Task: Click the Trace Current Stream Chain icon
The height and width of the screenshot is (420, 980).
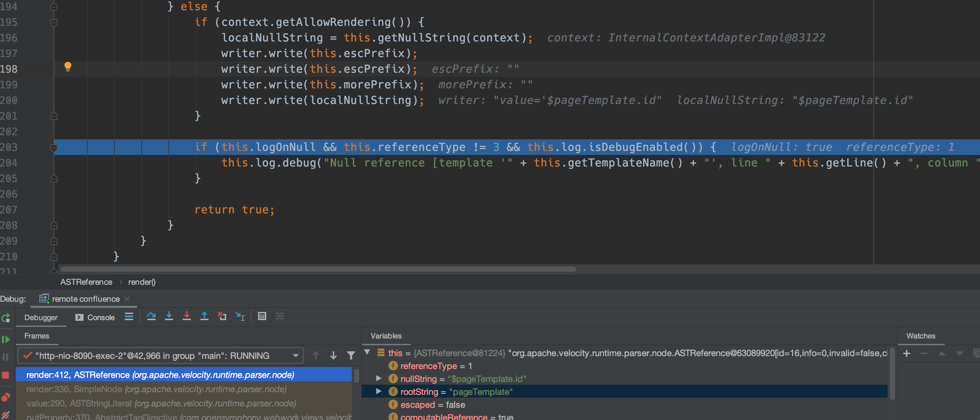Action: coord(279,316)
